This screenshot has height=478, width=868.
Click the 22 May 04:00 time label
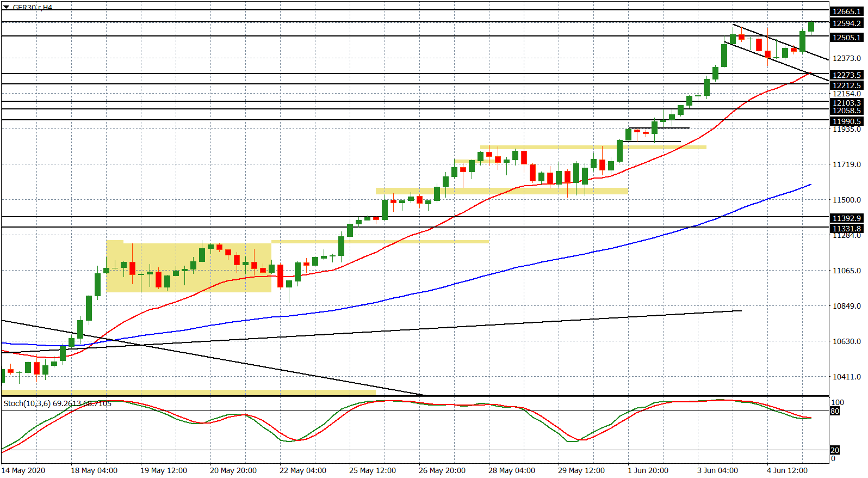303,470
